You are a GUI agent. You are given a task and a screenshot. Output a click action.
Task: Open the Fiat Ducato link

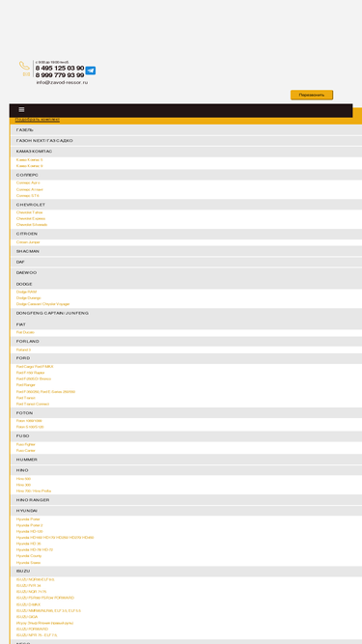pos(25,332)
